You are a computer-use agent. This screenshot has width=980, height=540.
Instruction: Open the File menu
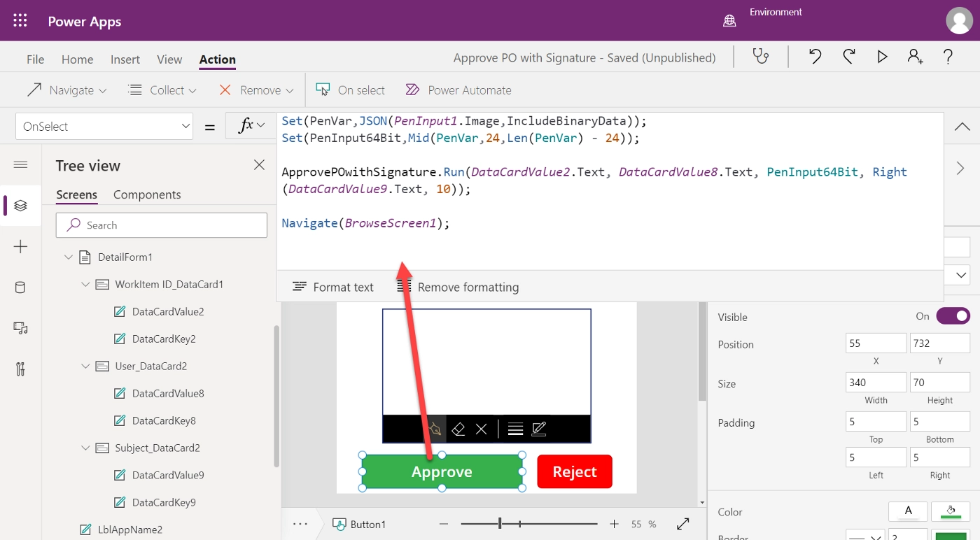(x=35, y=59)
